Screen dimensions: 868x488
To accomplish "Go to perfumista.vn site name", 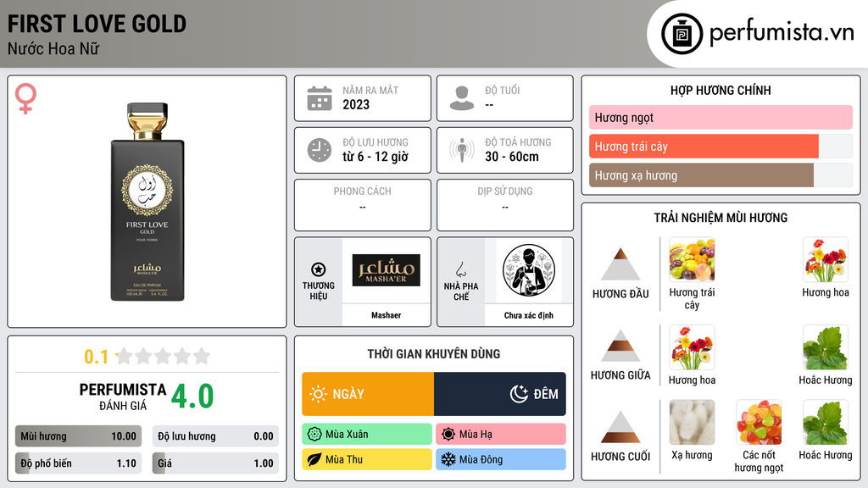I will 782,32.
